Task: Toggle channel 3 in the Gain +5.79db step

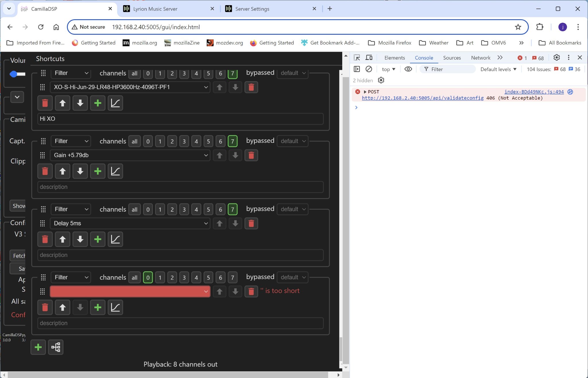Action: (184, 141)
